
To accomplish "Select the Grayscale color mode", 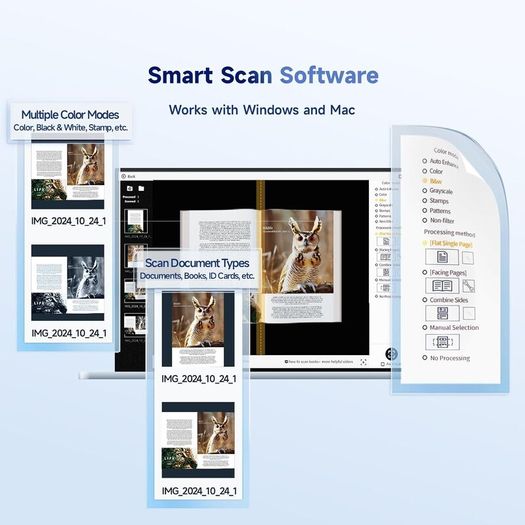I will click(437, 191).
